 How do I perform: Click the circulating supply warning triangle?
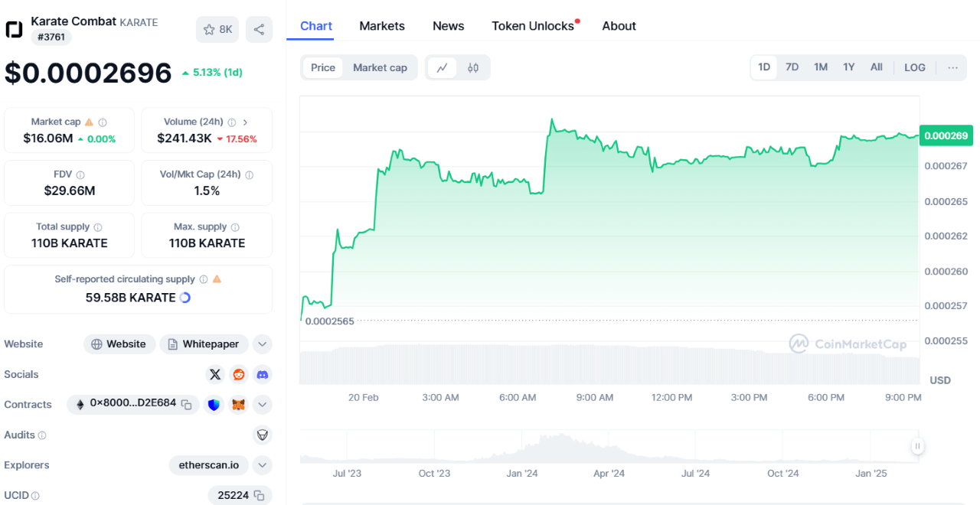coord(217,279)
